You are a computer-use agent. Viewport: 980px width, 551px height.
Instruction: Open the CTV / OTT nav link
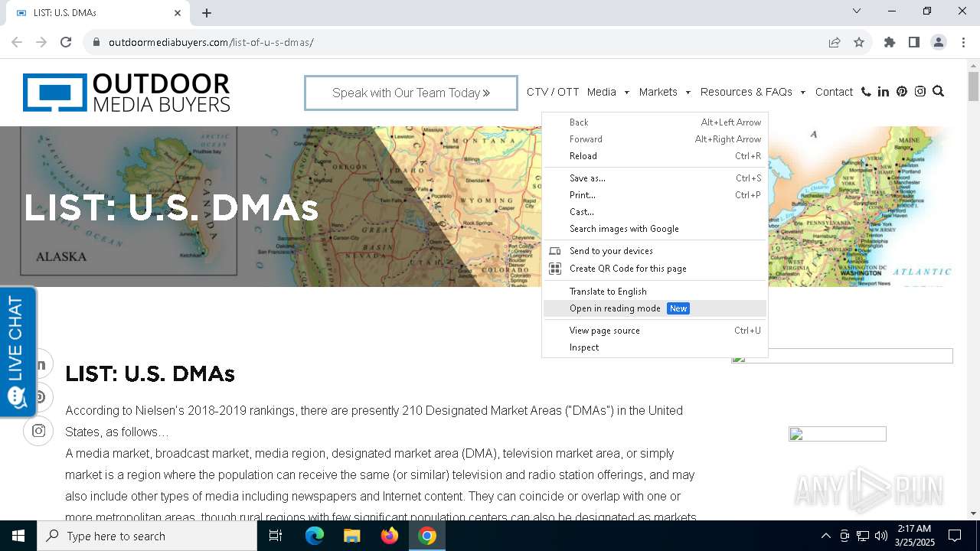coord(553,92)
